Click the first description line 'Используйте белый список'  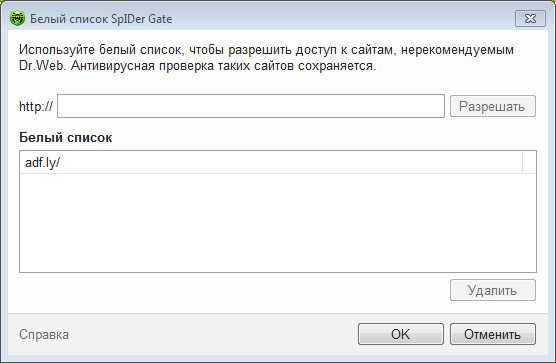point(266,50)
